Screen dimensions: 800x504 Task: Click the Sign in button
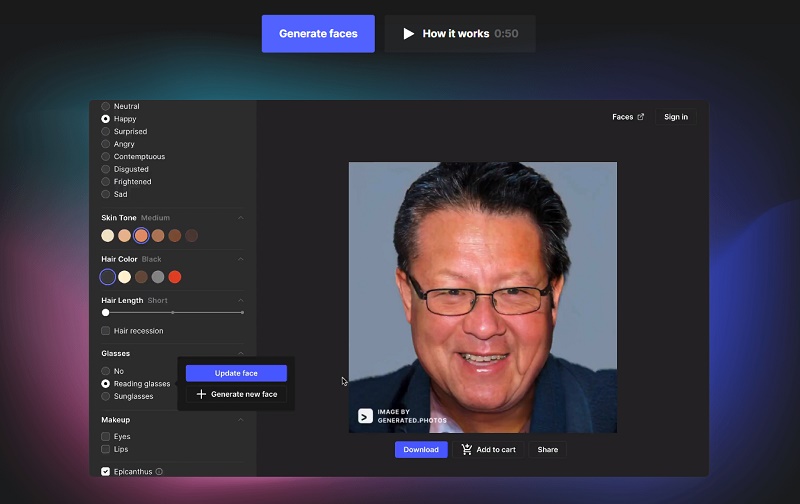[x=676, y=117]
